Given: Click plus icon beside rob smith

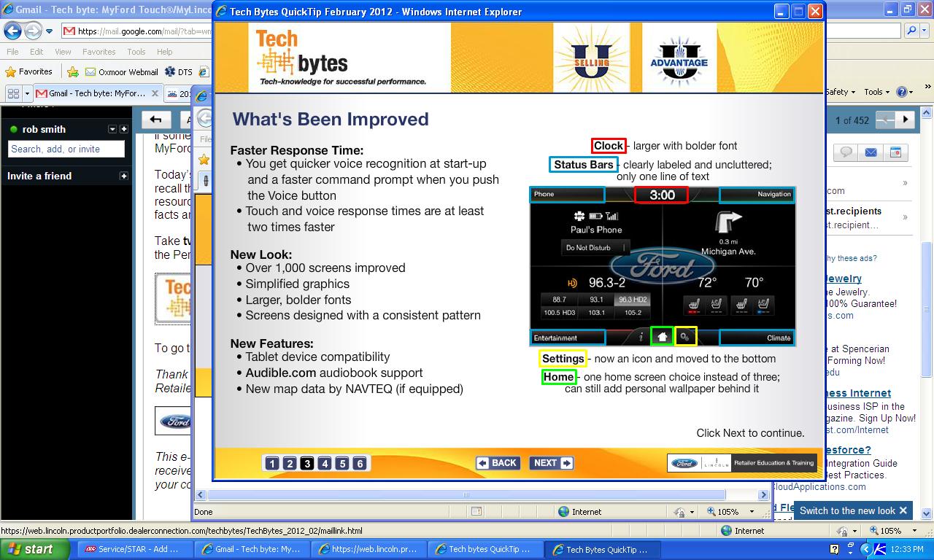Looking at the screenshot, I should 124,129.
